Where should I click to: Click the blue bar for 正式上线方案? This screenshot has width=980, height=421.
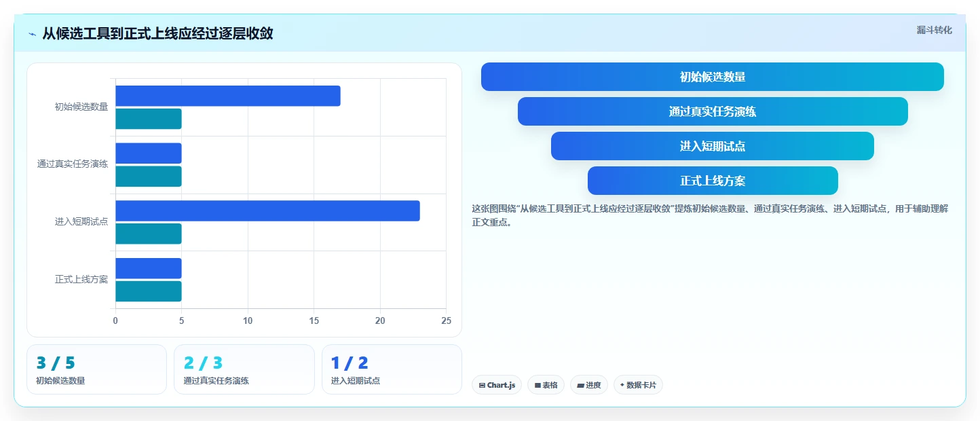point(149,268)
